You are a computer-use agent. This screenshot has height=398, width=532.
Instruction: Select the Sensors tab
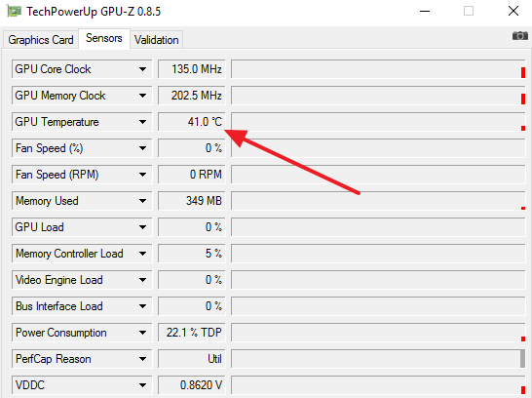(x=104, y=38)
